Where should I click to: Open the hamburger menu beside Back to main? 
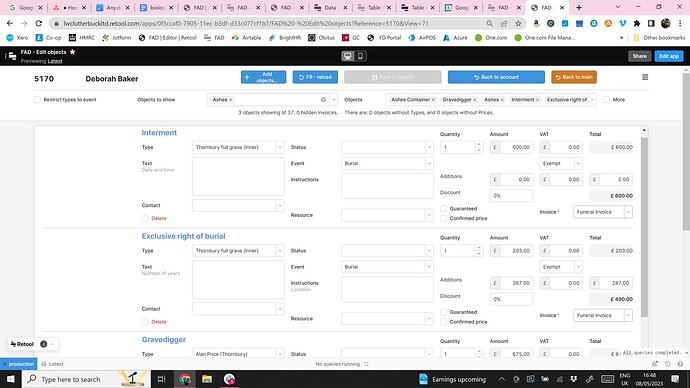645,77
